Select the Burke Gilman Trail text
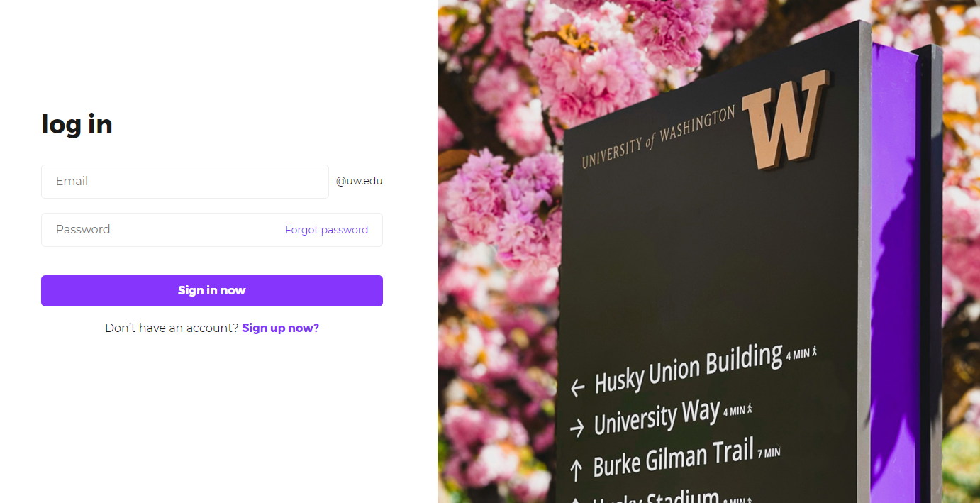This screenshot has width=980, height=503. pyautogui.click(x=673, y=458)
